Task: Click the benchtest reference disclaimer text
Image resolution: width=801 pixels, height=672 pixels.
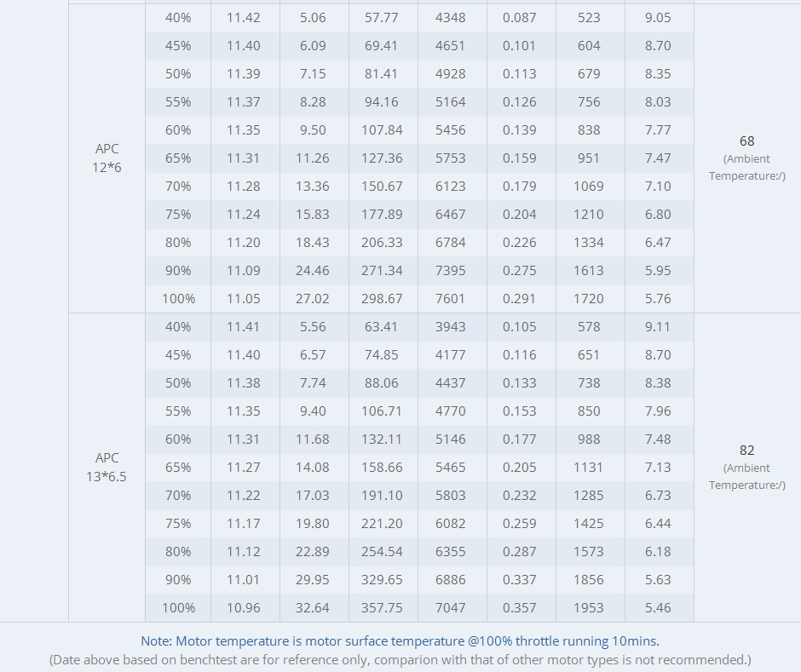Action: [x=400, y=659]
